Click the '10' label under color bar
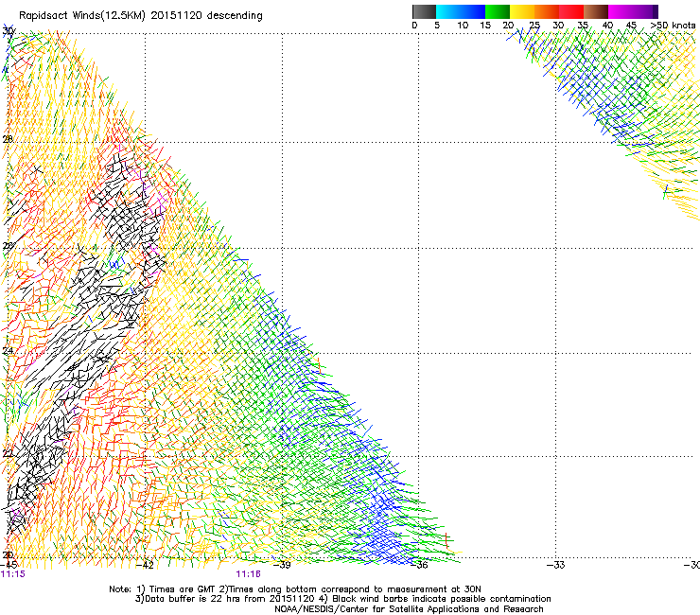The width and height of the screenshot is (700, 615). [x=463, y=26]
